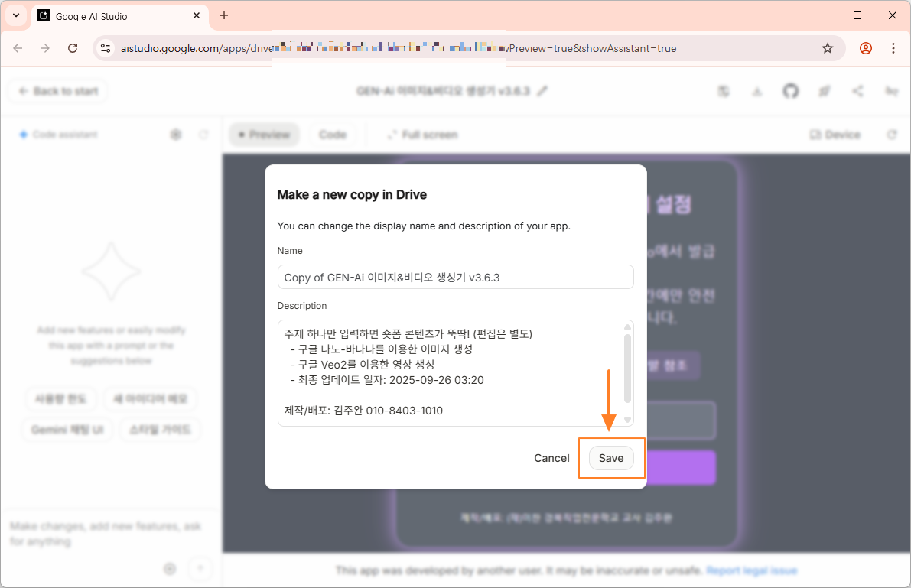911x588 pixels.
Task: Open the GitHub icon in header
Action: tap(791, 91)
